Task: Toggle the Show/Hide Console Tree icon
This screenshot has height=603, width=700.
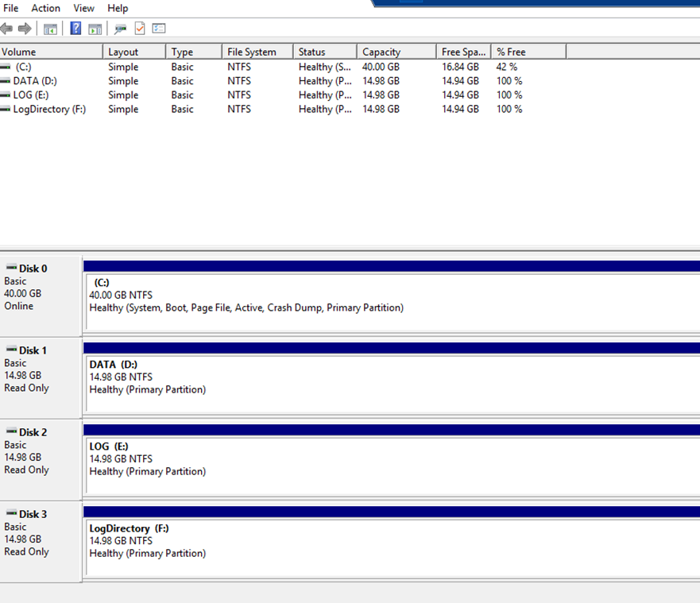Action: point(50,29)
